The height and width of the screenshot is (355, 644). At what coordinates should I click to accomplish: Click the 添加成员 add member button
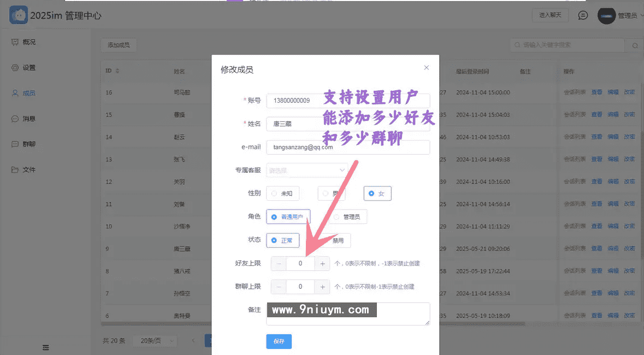118,45
